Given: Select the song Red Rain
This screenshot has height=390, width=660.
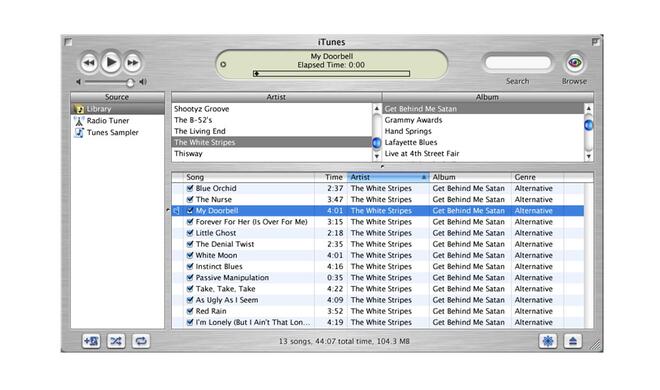Looking at the screenshot, I should (x=378, y=311).
